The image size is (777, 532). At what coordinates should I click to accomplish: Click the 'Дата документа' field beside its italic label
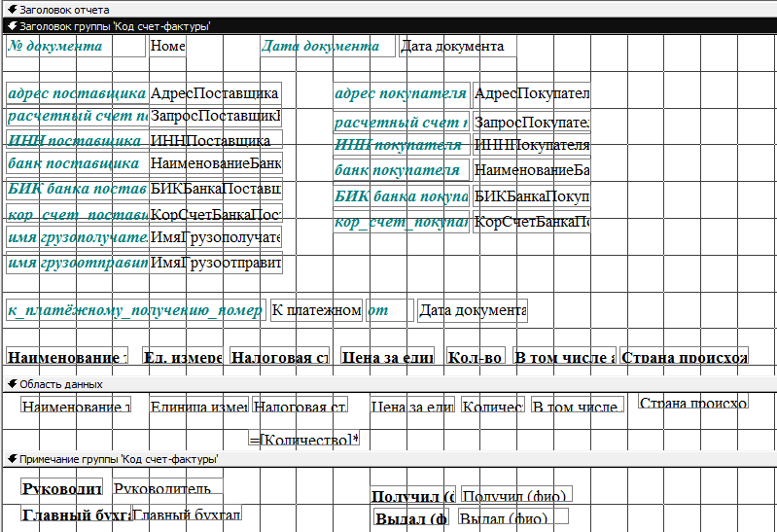click(458, 46)
